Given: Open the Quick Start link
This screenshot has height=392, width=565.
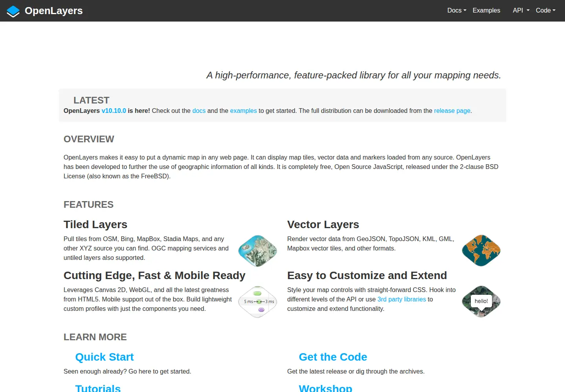Looking at the screenshot, I should [x=104, y=357].
